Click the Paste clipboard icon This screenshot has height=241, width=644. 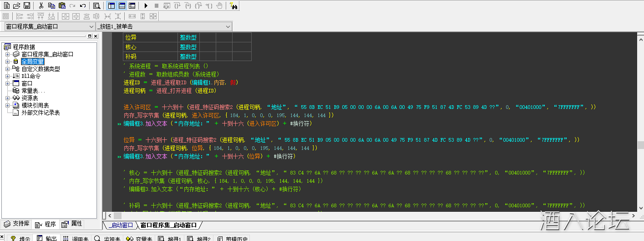[x=62, y=6]
